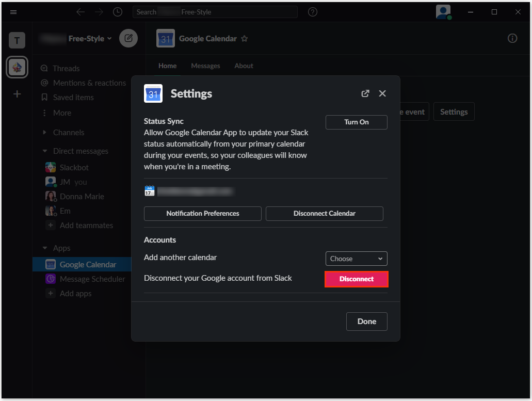This screenshot has width=532, height=401.
Task: Expand the Channels section
Action: point(45,133)
